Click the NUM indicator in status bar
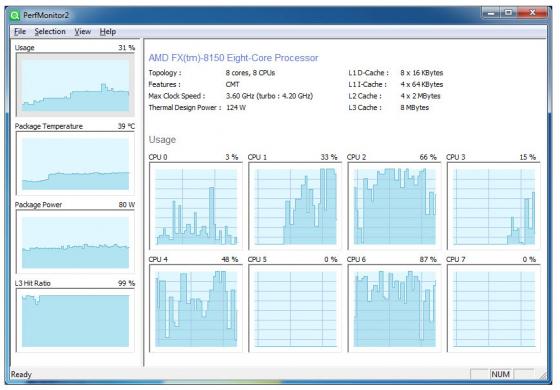Viewport: 560px width, 390px height. tap(500, 374)
